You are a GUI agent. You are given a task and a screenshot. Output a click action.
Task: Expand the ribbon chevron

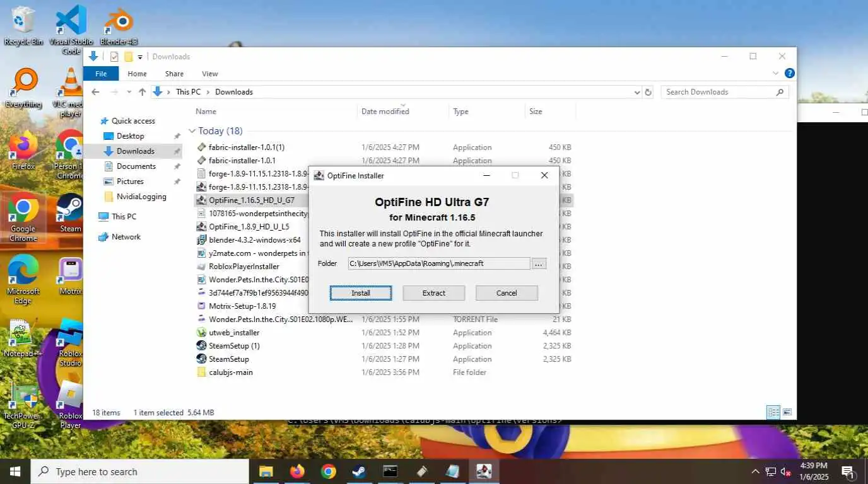pos(776,74)
